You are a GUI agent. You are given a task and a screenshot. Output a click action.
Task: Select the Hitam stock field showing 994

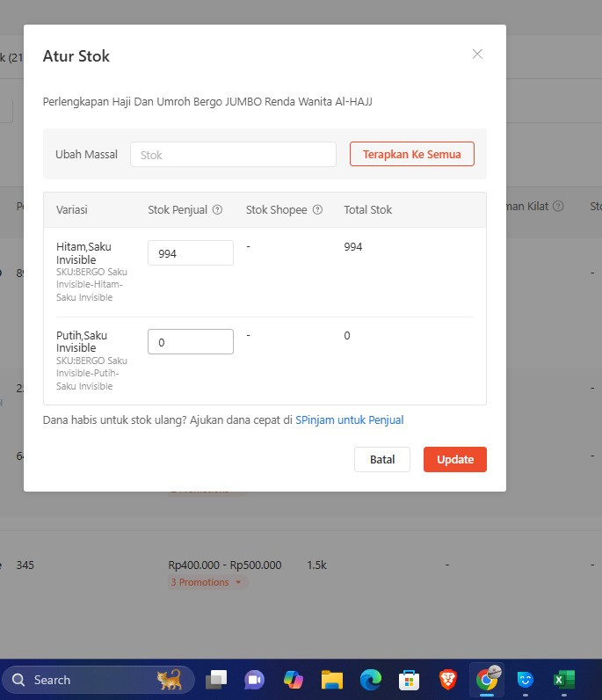191,253
